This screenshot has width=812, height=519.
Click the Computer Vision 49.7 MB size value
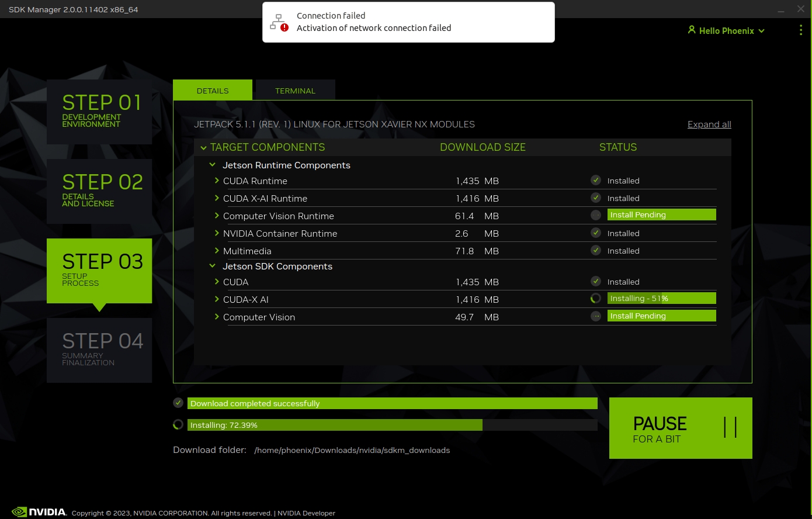pyautogui.click(x=477, y=317)
